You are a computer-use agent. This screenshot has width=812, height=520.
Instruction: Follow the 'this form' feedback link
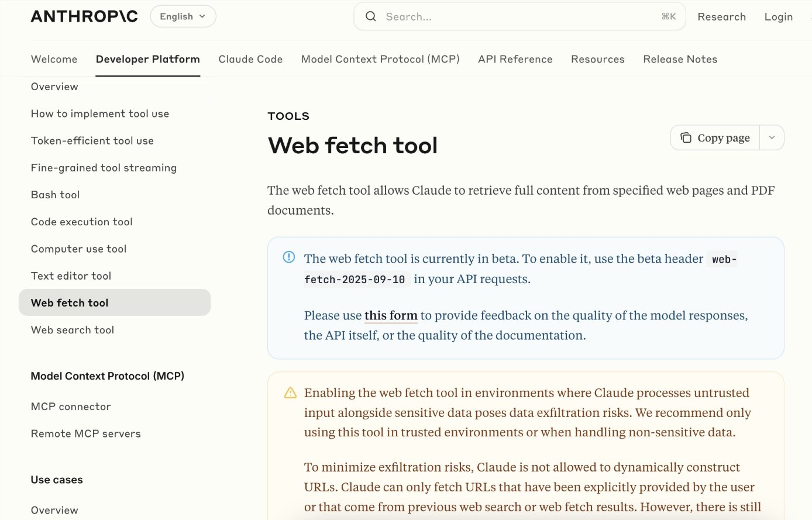391,316
